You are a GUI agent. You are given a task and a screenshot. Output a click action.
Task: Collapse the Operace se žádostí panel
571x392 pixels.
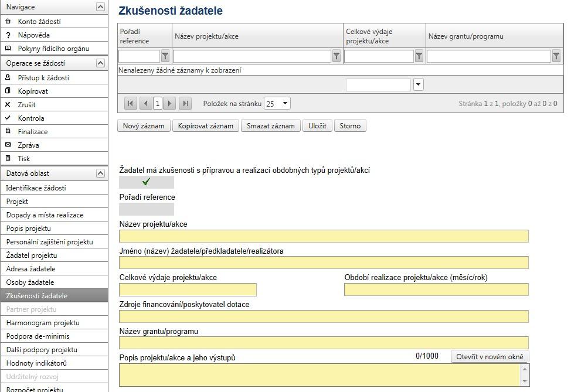click(100, 63)
